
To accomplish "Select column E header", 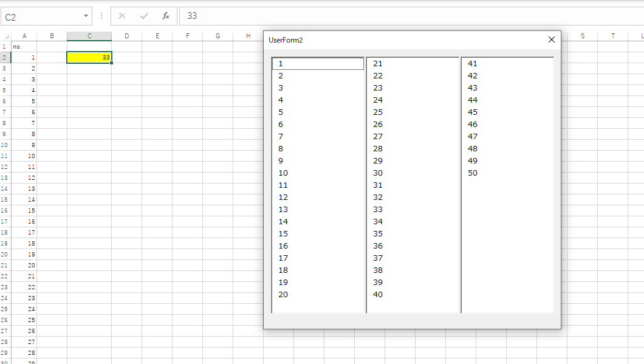I will [157, 36].
